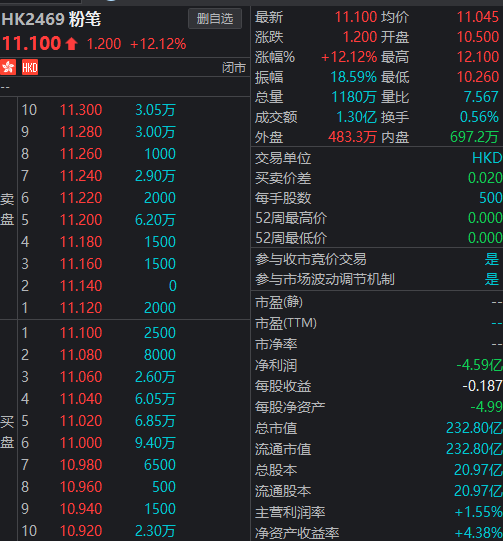Select buy level 10 price 10.920

coord(81,531)
